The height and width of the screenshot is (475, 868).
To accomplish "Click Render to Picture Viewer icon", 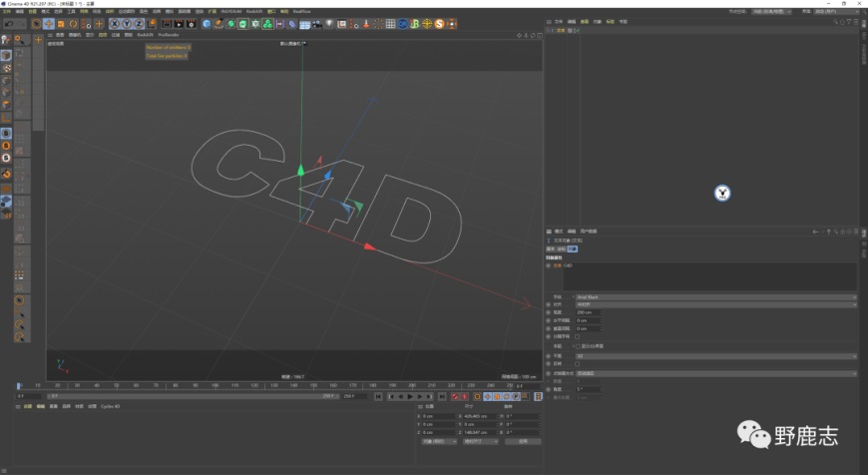I will click(179, 24).
